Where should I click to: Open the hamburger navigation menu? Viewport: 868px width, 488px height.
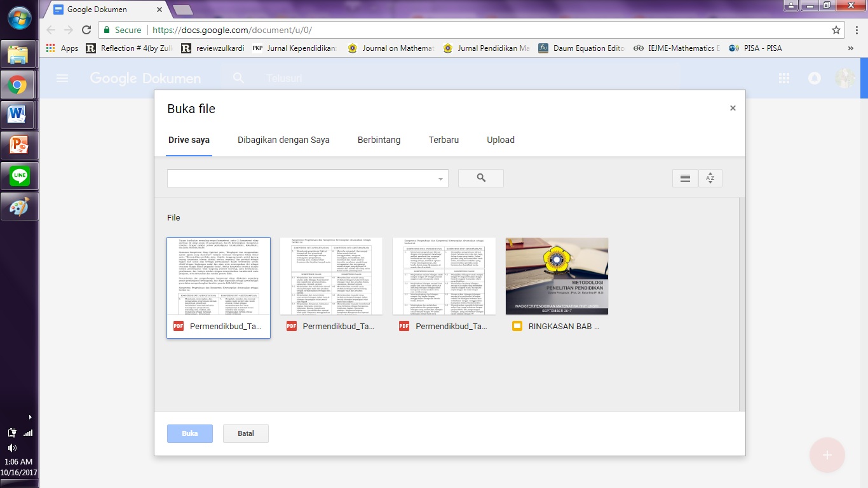coord(62,78)
